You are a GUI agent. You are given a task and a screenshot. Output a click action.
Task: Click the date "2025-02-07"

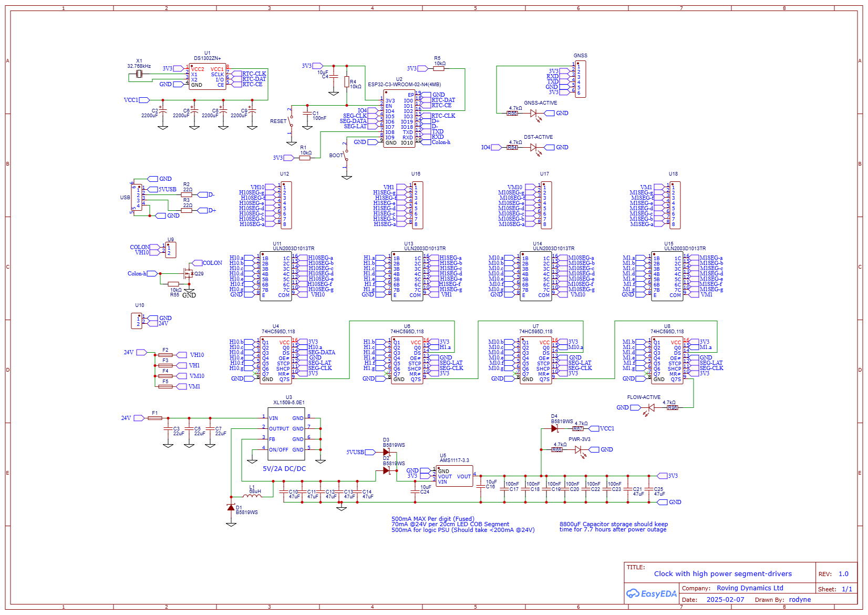pyautogui.click(x=726, y=600)
